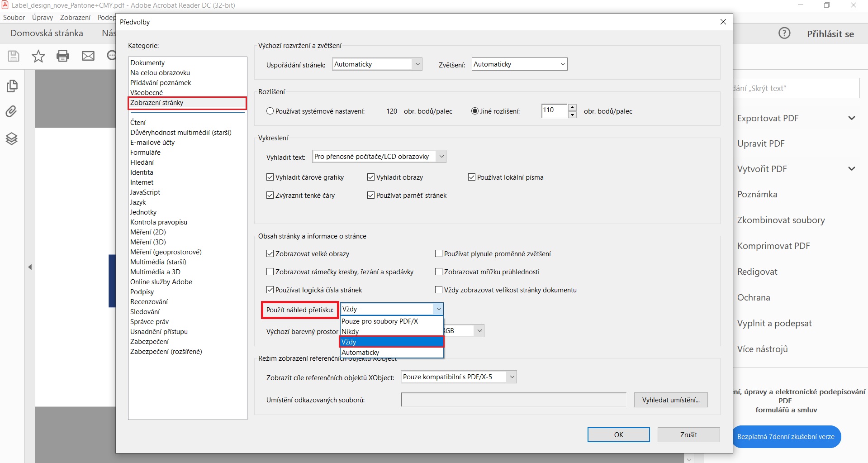The width and height of the screenshot is (868, 463).
Task: Increase resolution with stepper up arrow
Action: click(572, 107)
